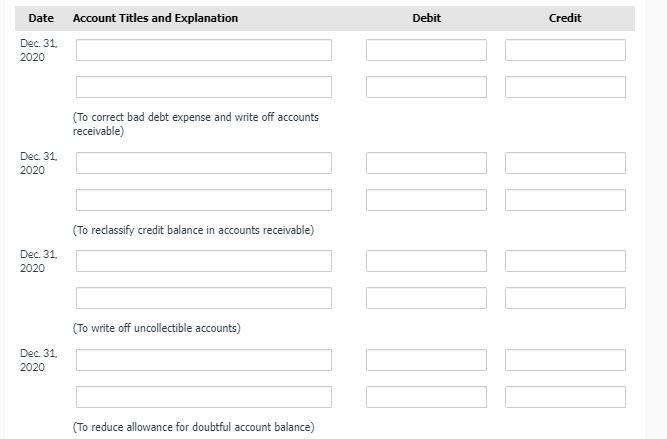This screenshot has height=439, width=667.
Task: Click second credit field of reclassify credit balance entry
Action: point(565,200)
